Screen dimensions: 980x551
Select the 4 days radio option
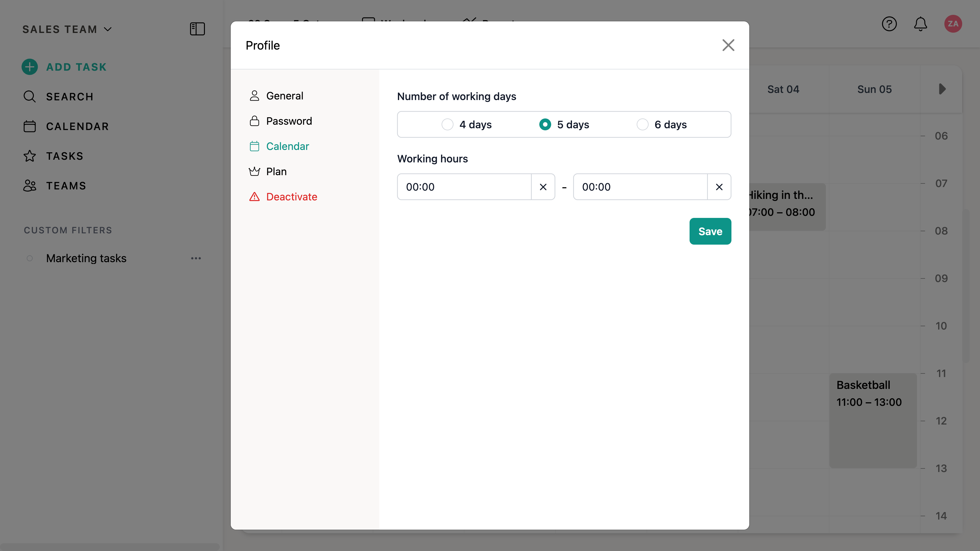coord(448,124)
